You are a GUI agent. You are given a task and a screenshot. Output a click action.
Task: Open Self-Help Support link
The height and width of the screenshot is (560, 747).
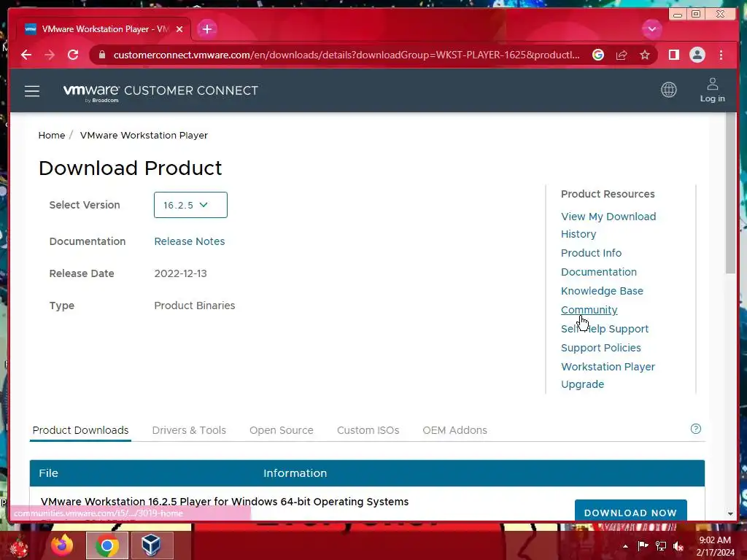[x=605, y=329]
